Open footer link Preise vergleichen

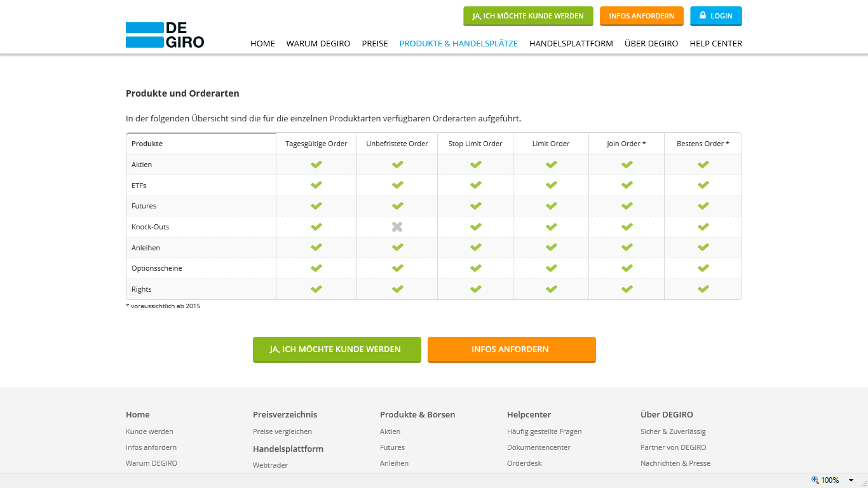pos(282,431)
